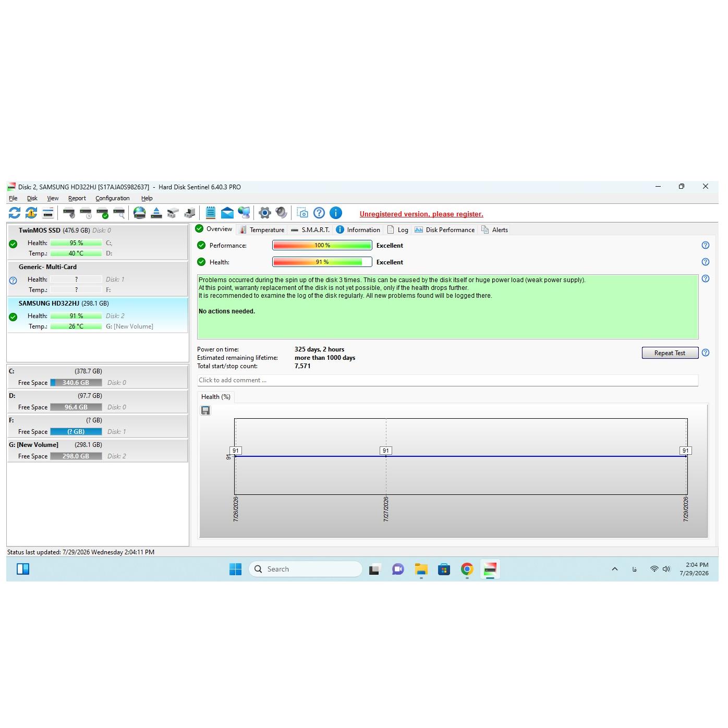Click the notepad report toolbar icon

pyautogui.click(x=210, y=213)
